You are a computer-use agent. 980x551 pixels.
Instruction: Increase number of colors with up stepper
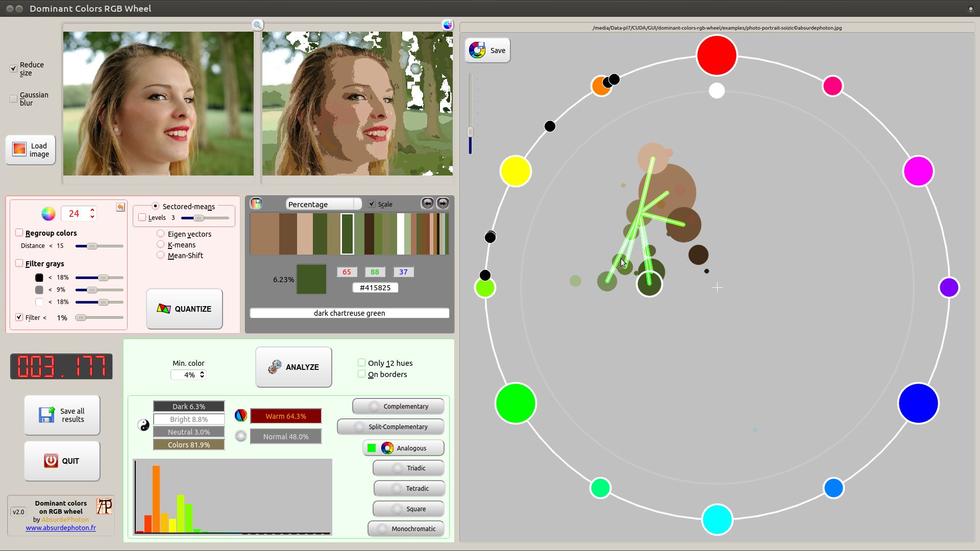click(x=92, y=210)
